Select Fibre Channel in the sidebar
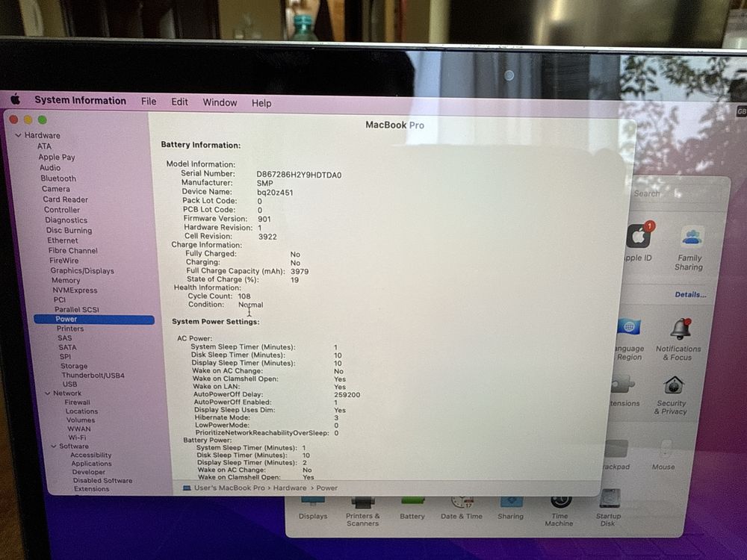The width and height of the screenshot is (747, 560). click(73, 250)
